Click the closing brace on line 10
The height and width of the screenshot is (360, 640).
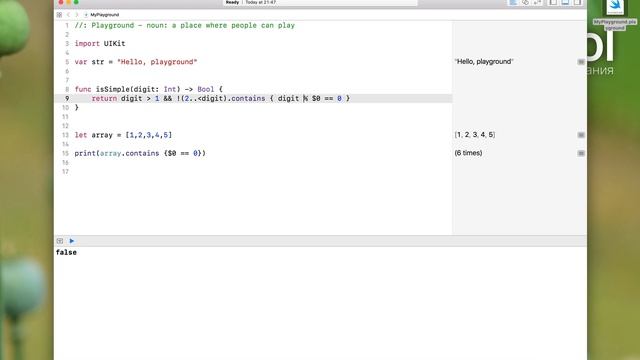coord(76,108)
